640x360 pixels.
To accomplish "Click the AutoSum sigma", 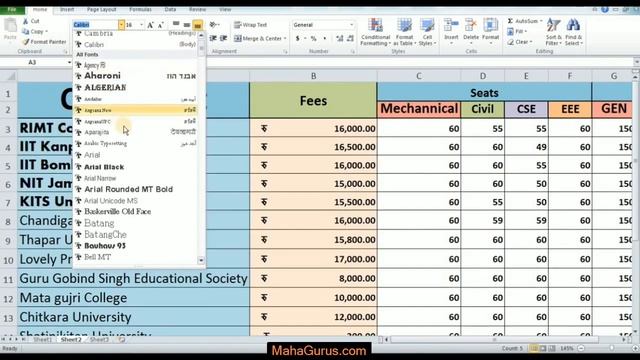I will [x=510, y=21].
